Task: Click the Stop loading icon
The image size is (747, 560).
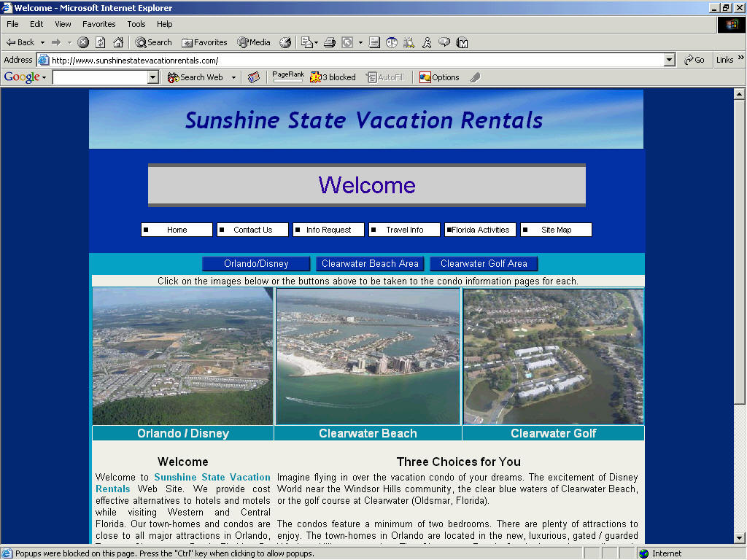Action: point(83,42)
